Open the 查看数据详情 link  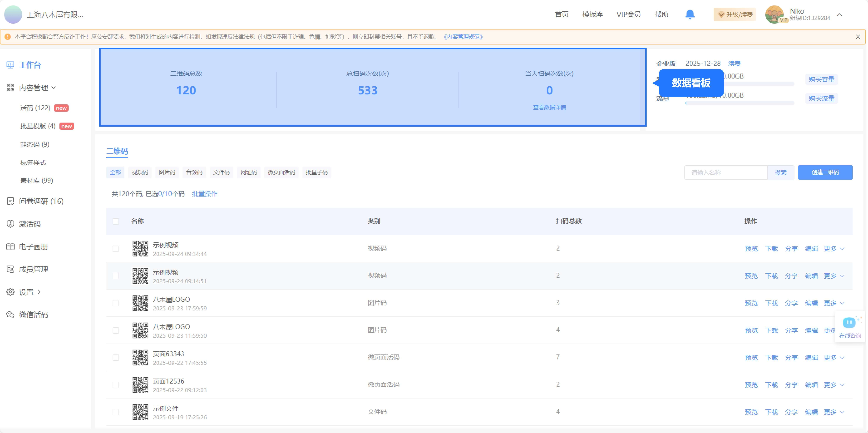coord(549,107)
